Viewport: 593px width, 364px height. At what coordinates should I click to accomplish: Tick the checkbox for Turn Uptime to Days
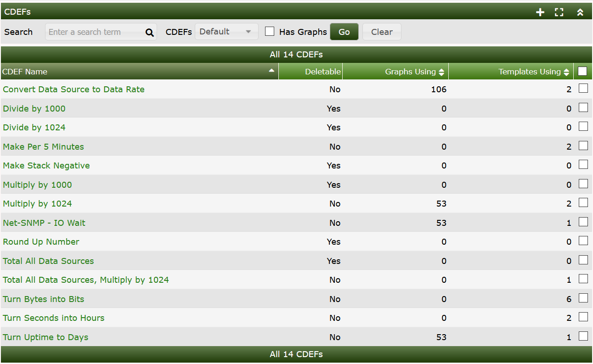(x=583, y=336)
